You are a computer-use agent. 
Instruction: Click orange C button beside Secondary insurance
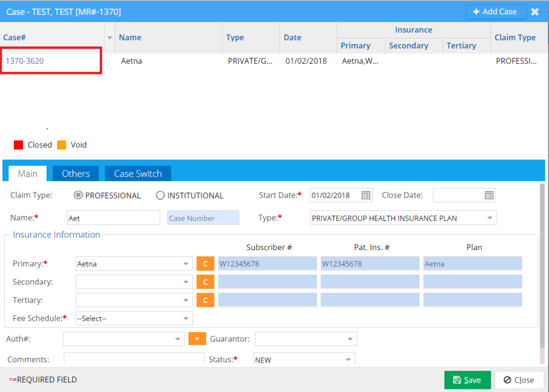pos(205,282)
